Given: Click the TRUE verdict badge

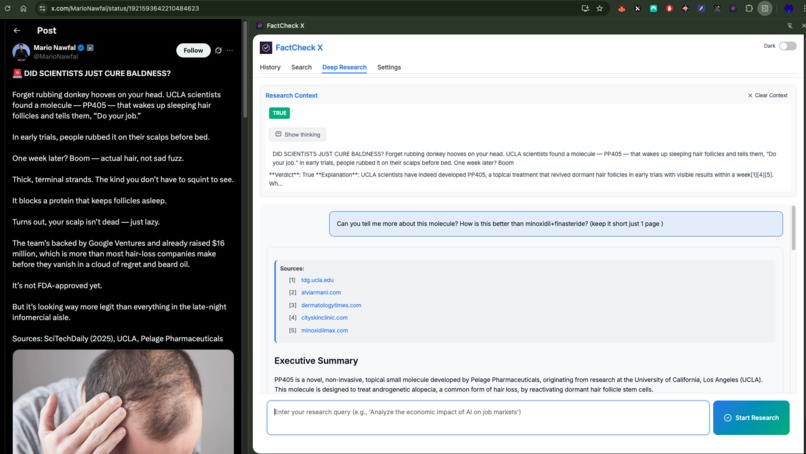Looking at the screenshot, I should point(279,113).
